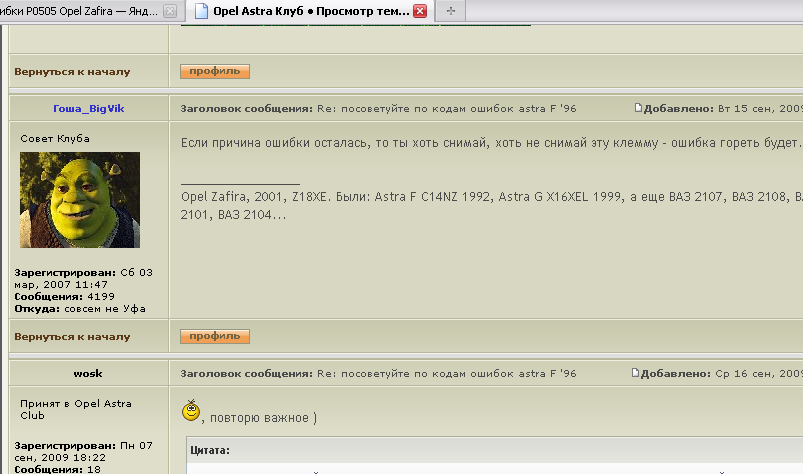803x474 pixels.
Task: Open Гоша_BigVik user profile link
Action: pyautogui.click(x=89, y=109)
